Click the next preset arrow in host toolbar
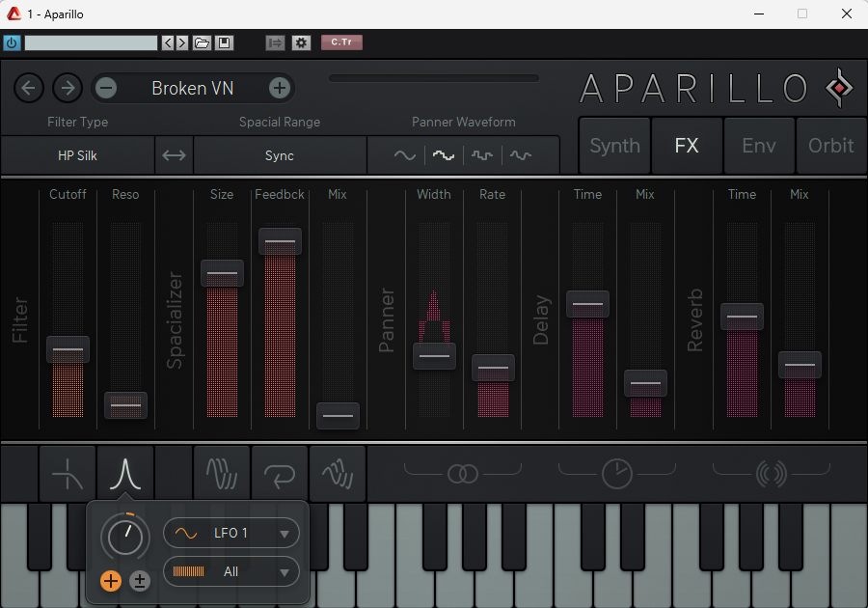The width and height of the screenshot is (868, 608). coord(182,42)
